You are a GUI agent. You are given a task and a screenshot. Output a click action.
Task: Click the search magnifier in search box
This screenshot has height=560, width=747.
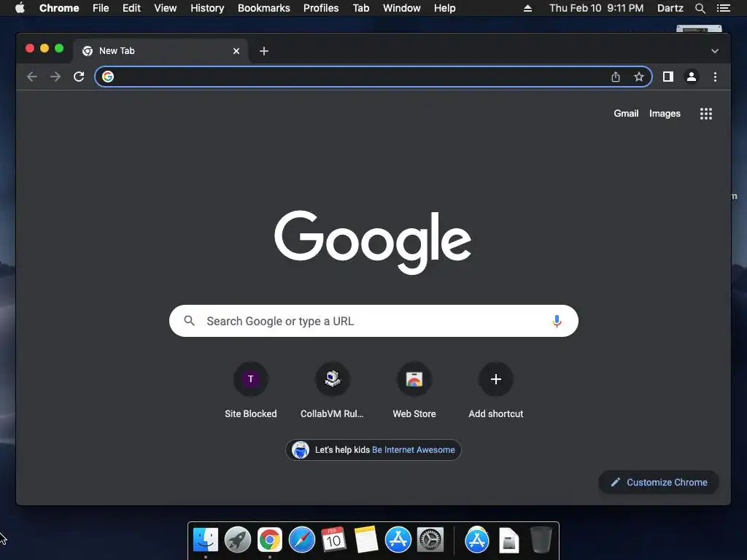189,321
